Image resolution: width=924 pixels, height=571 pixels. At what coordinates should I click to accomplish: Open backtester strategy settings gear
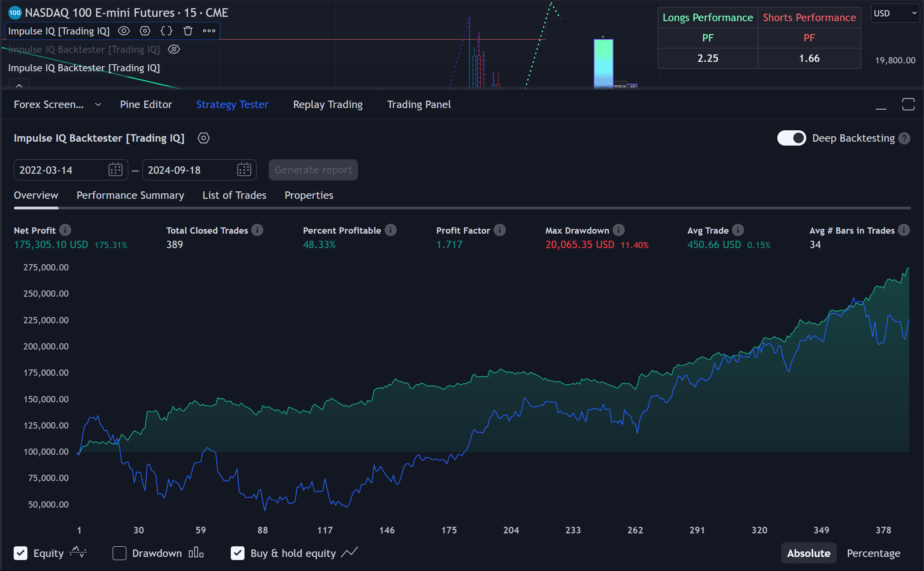[x=203, y=138]
